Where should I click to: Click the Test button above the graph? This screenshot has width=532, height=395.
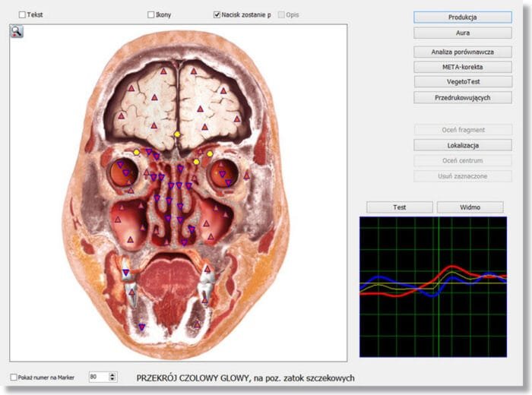coord(399,207)
